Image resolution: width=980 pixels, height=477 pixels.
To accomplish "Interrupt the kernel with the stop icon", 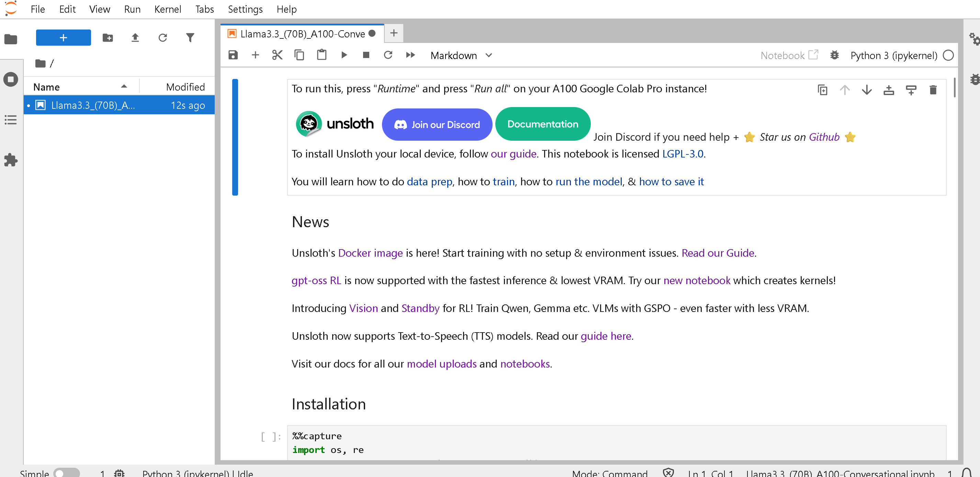I will [366, 55].
